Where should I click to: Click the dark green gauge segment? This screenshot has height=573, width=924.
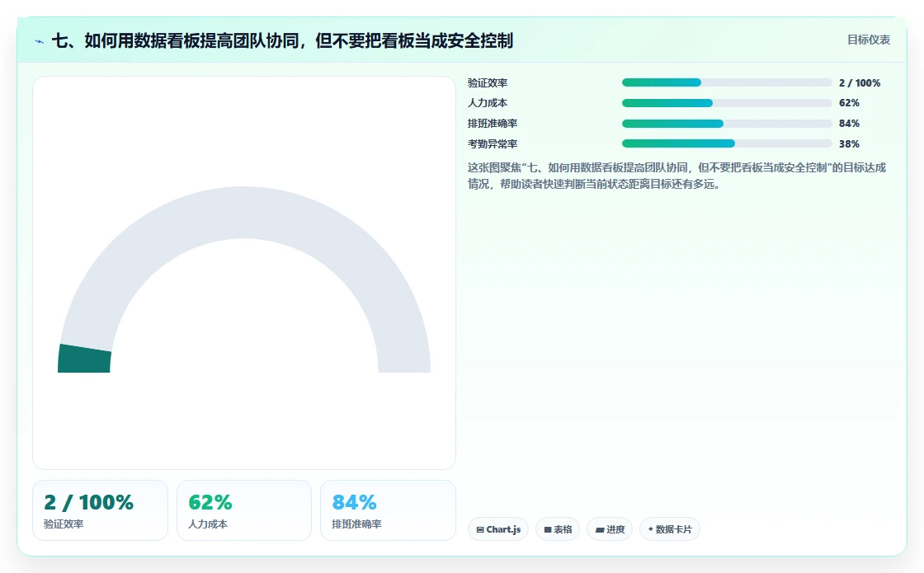click(x=84, y=359)
